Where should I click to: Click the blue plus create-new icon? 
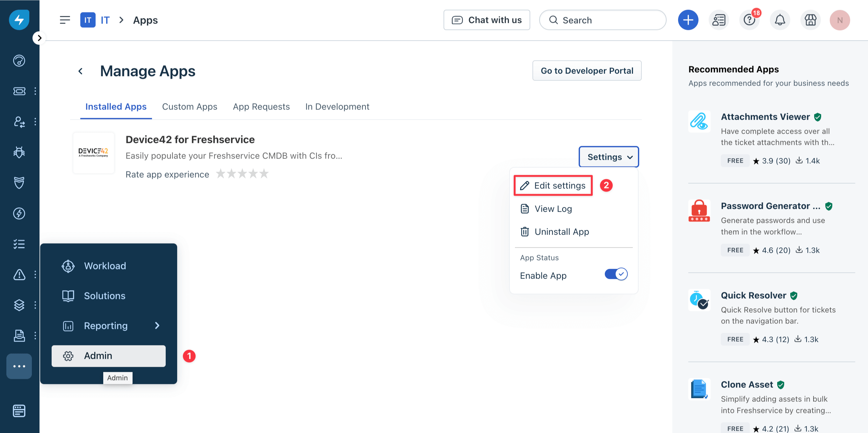point(688,20)
